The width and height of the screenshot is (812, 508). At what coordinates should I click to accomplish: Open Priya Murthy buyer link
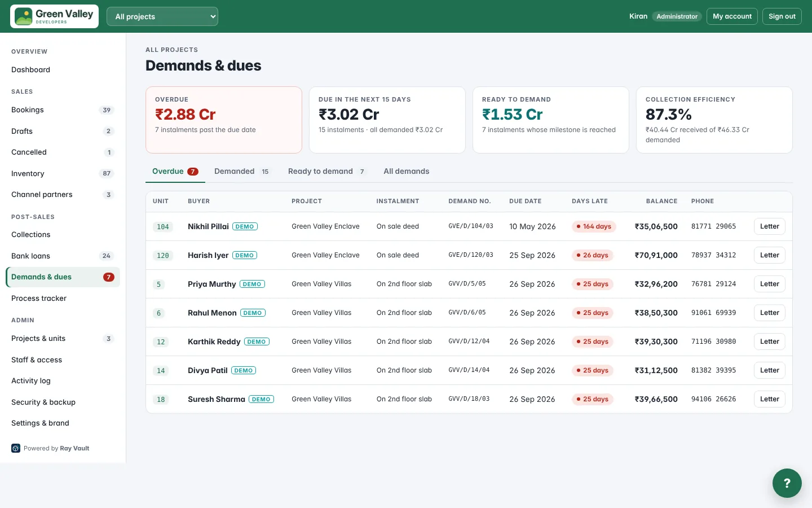[212, 284]
